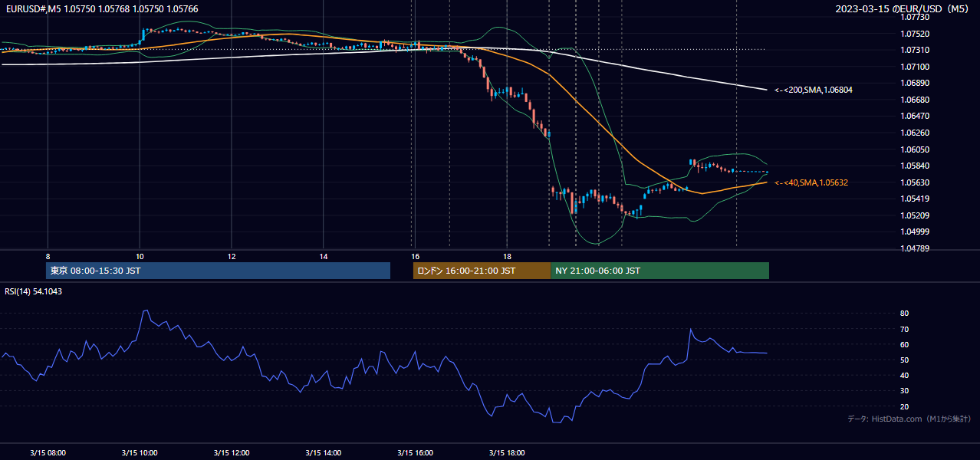
Task: Select the ロンドン 16:00-21:00 JST session bar
Action: [482, 271]
